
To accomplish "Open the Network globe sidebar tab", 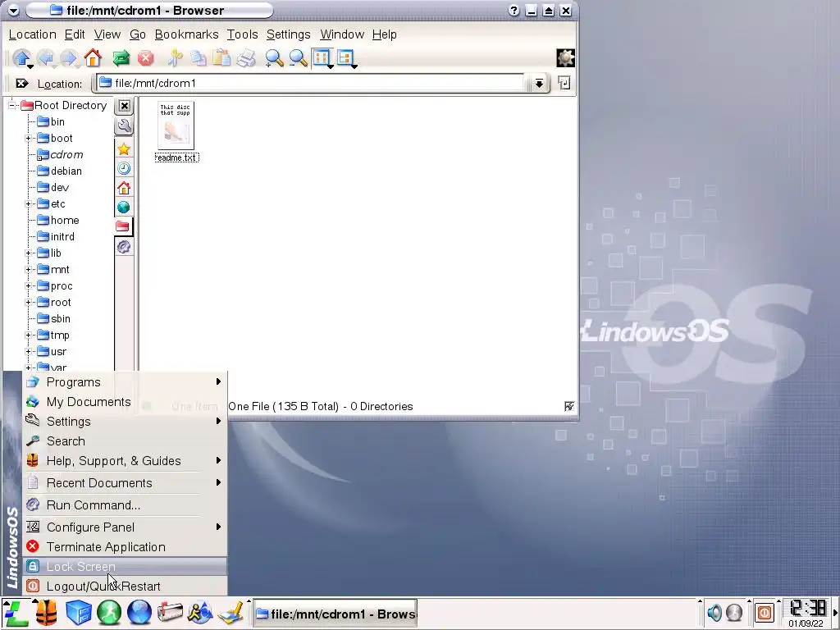I will point(124,208).
